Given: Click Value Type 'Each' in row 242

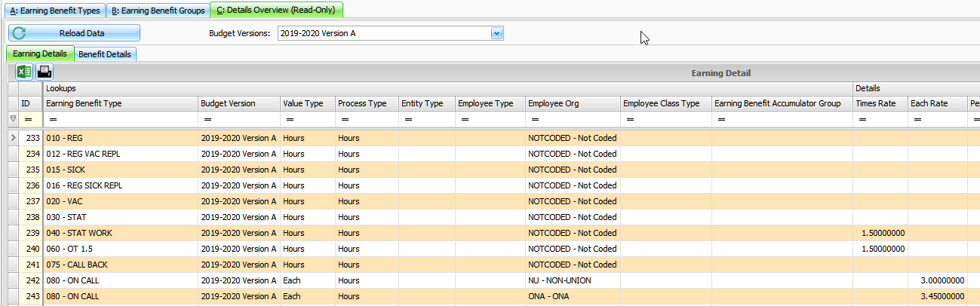Looking at the screenshot, I should [x=307, y=280].
